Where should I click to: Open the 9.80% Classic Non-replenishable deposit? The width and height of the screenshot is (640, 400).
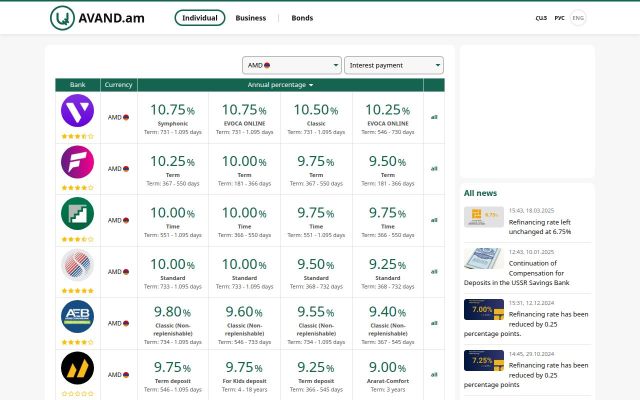(173, 324)
